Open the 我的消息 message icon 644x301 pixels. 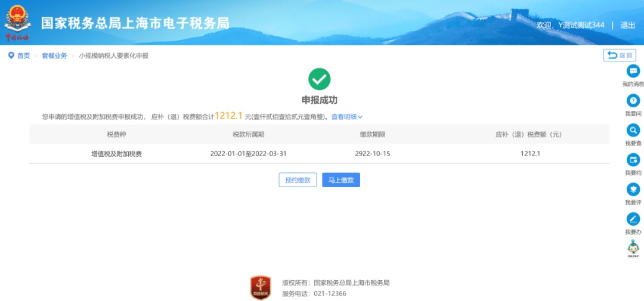click(x=633, y=70)
